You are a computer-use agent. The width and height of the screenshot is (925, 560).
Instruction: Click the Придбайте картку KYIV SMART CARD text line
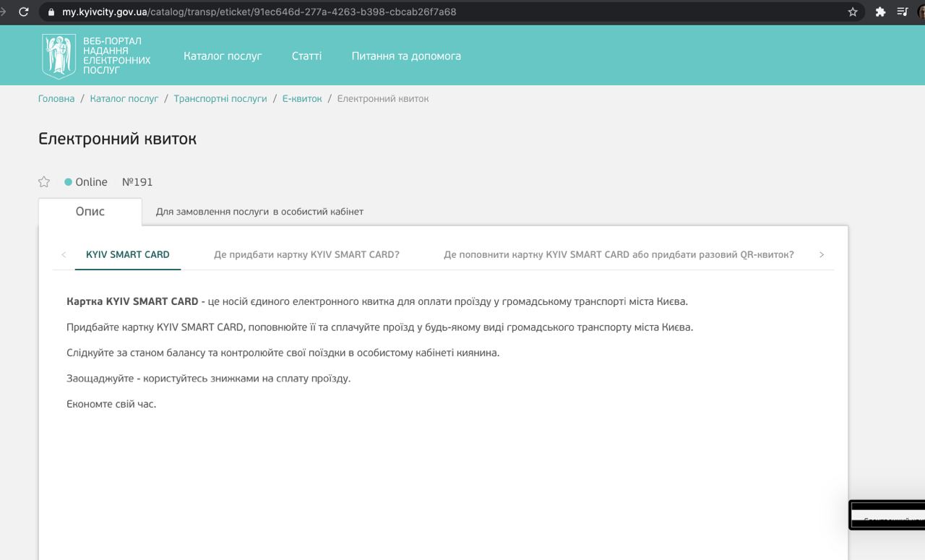pyautogui.click(x=379, y=327)
